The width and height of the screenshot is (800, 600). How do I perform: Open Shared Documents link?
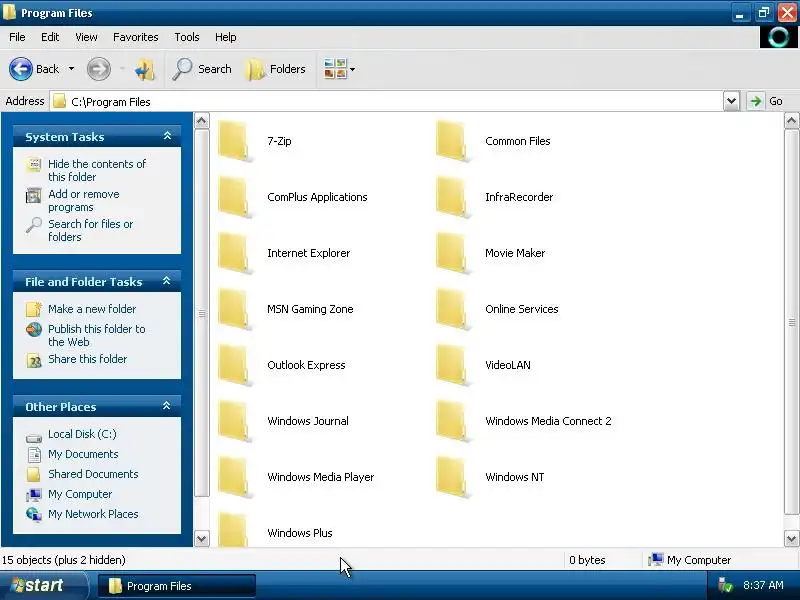(93, 474)
